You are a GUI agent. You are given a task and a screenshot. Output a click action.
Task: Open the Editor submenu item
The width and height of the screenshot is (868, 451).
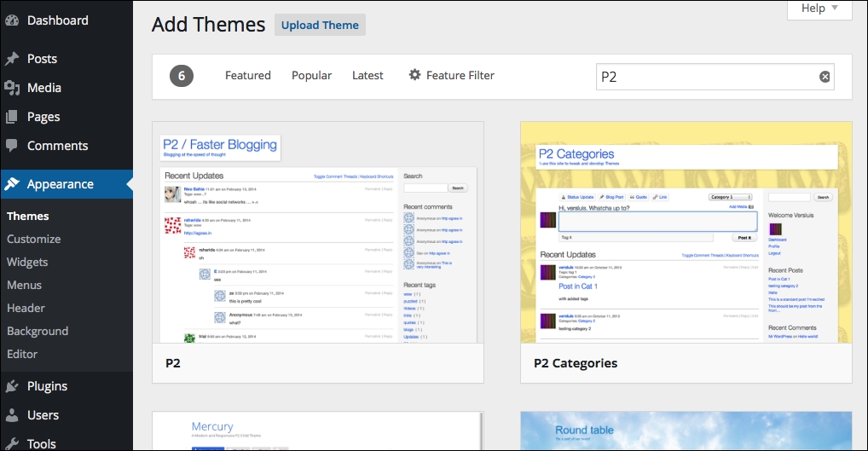(22, 354)
